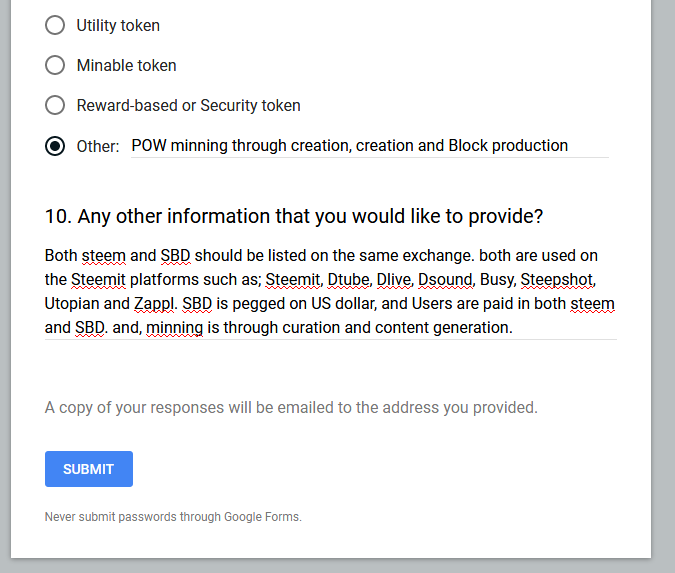The width and height of the screenshot is (675, 573).
Task: Click the 'Other:' label text
Action: coord(98,146)
